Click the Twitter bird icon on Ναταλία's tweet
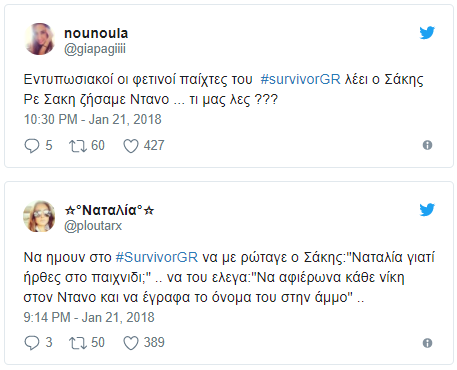457x370 pixels. 427,210
